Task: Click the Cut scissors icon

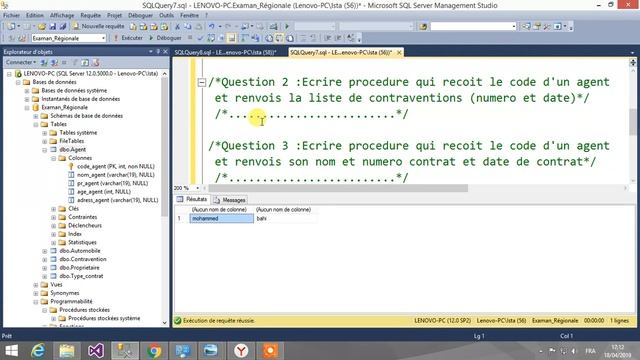Action: (177, 27)
